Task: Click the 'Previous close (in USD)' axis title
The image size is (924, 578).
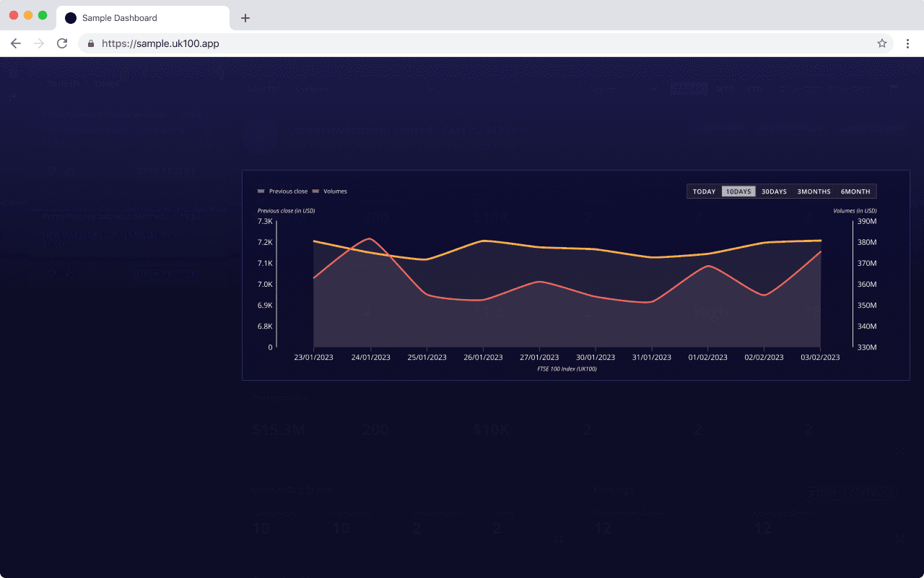Action: pos(286,210)
